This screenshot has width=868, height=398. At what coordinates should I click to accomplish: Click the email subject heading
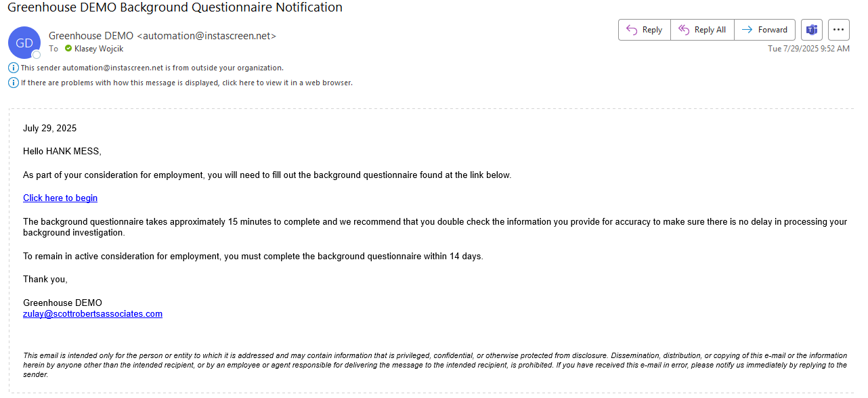coord(175,7)
